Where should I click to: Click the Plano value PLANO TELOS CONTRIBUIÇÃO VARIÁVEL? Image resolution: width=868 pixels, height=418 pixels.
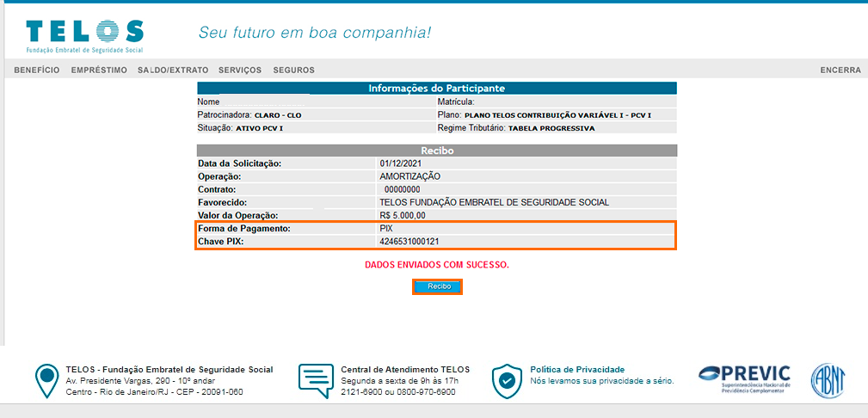557,116
